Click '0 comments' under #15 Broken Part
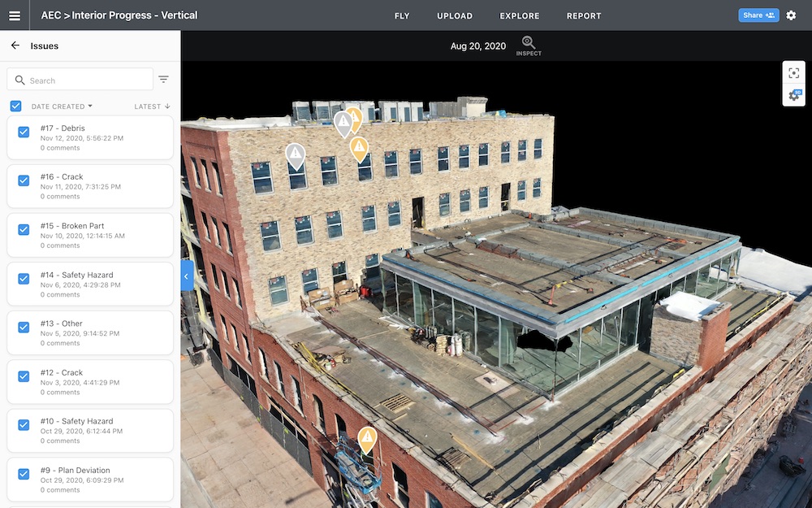Viewport: 812px width, 508px height. coord(60,245)
